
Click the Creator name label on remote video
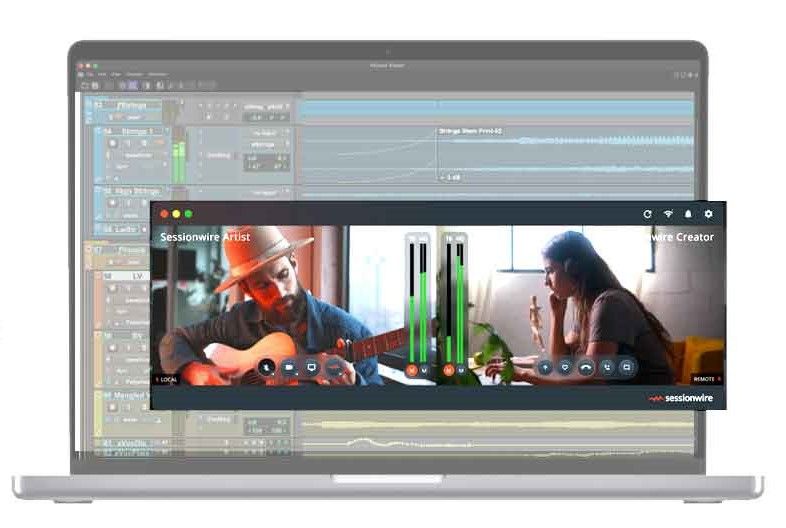pos(683,237)
